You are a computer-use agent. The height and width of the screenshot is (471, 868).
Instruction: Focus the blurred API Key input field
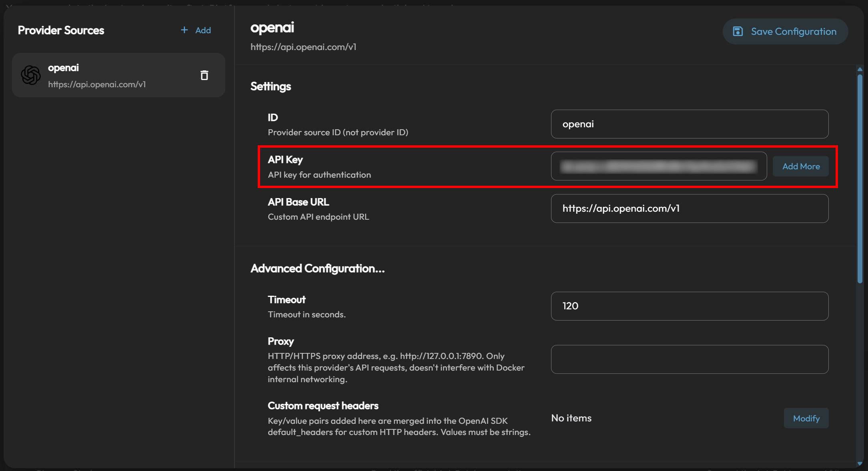(659, 166)
